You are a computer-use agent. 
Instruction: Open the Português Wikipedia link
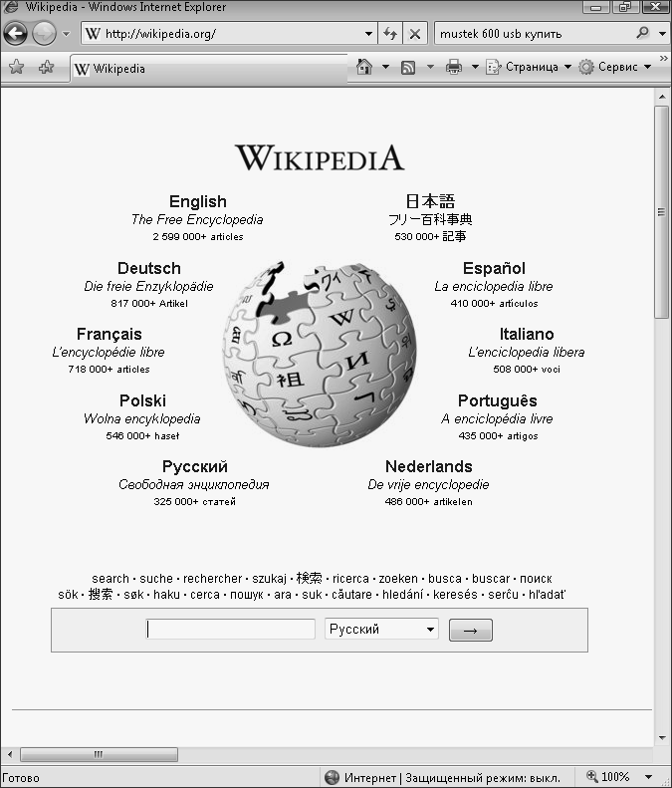(497, 400)
